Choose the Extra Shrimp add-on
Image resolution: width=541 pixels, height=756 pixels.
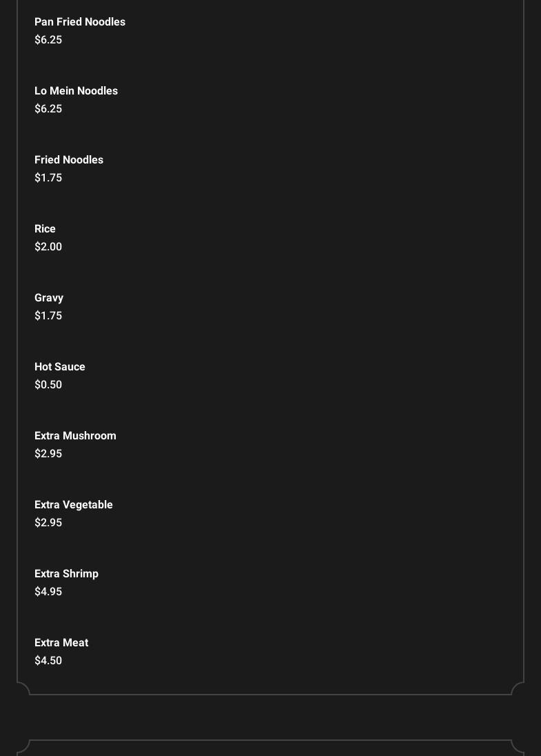[x=66, y=574]
